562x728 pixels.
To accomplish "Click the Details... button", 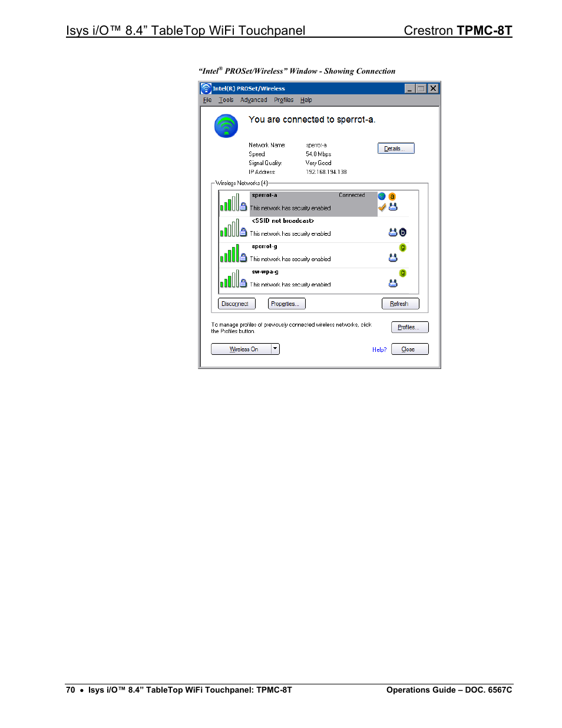I will [396, 149].
